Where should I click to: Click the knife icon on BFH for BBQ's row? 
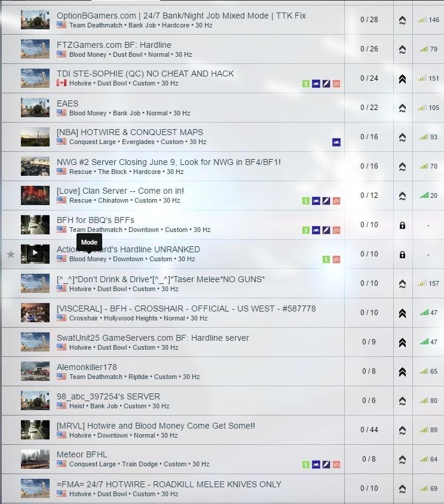coord(326,230)
